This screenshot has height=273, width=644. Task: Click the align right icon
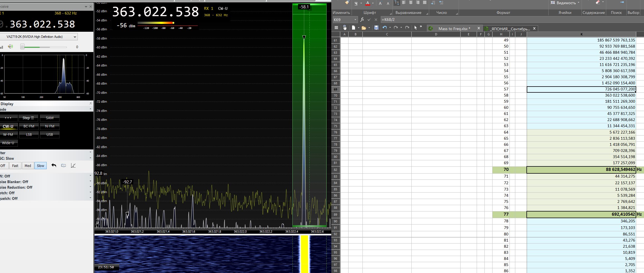pyautogui.click(x=418, y=3)
